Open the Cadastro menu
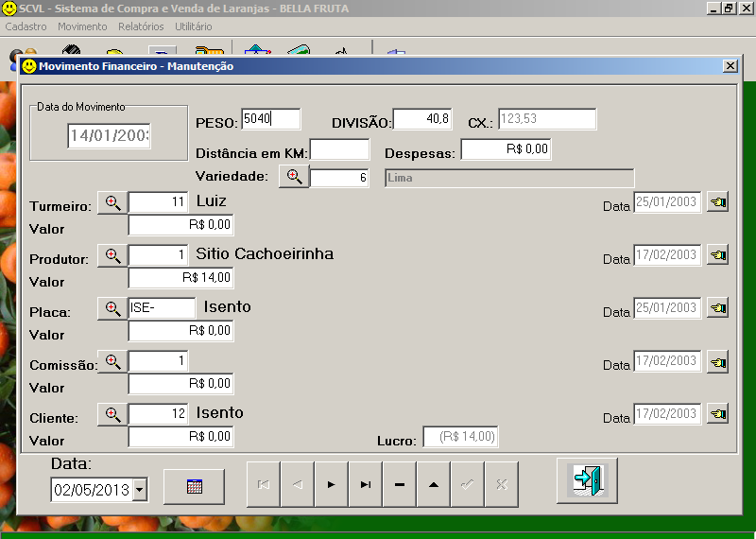Image resolution: width=756 pixels, height=539 pixels. coord(26,26)
